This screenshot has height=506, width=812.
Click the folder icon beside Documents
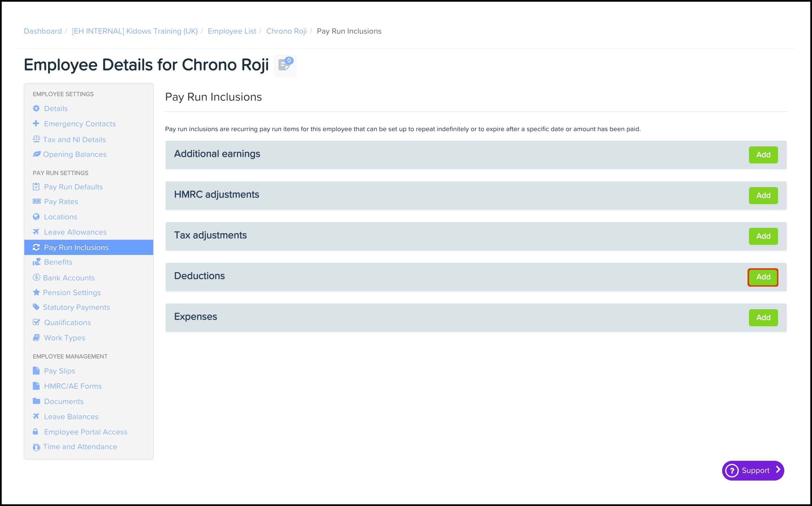(36, 401)
